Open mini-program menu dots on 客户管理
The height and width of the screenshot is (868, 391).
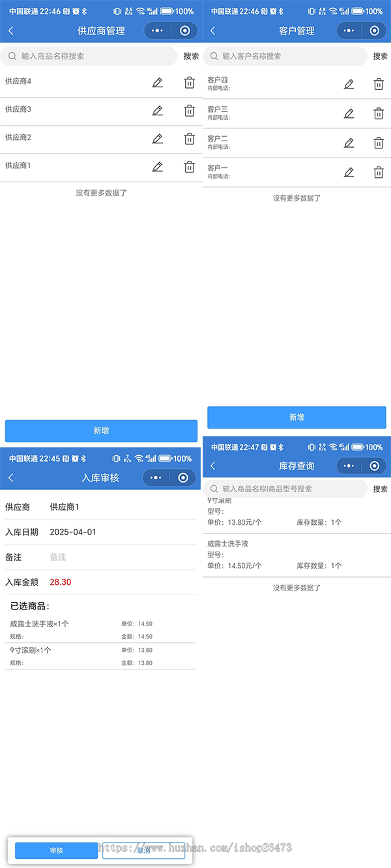pos(350,31)
